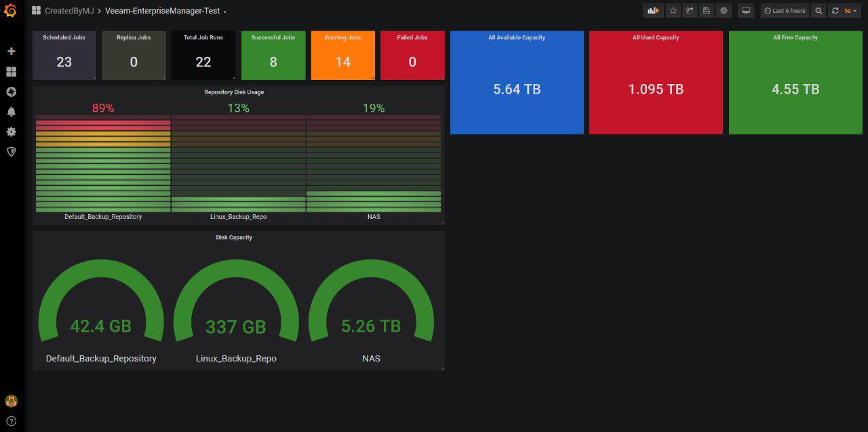Click the Scheduled Jobs value 23
The image size is (868, 432).
64,62
